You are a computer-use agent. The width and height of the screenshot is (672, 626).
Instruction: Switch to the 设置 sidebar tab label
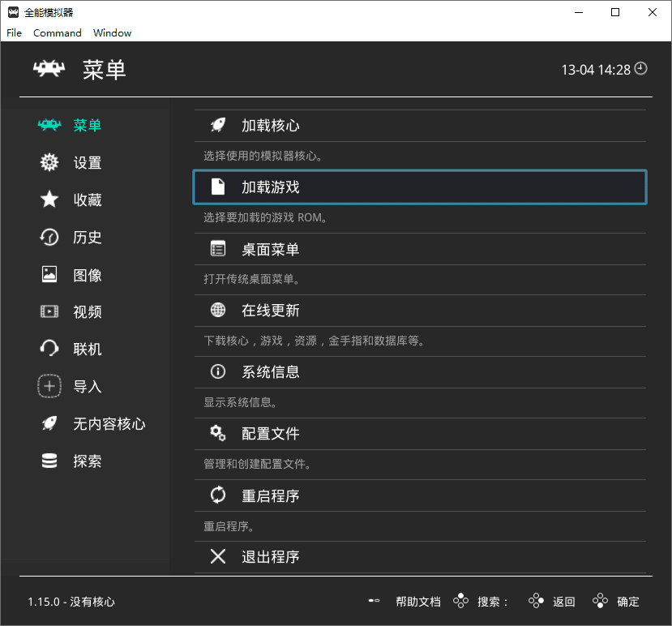tap(88, 162)
